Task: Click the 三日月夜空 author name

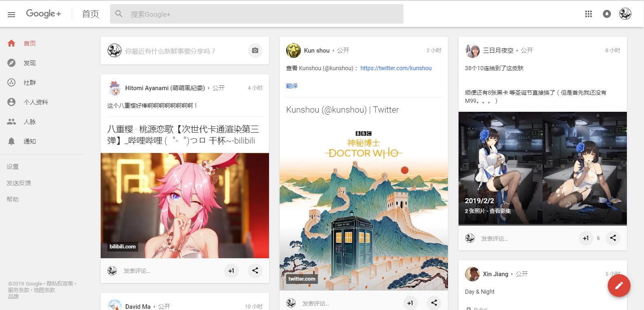Action: pyautogui.click(x=498, y=51)
